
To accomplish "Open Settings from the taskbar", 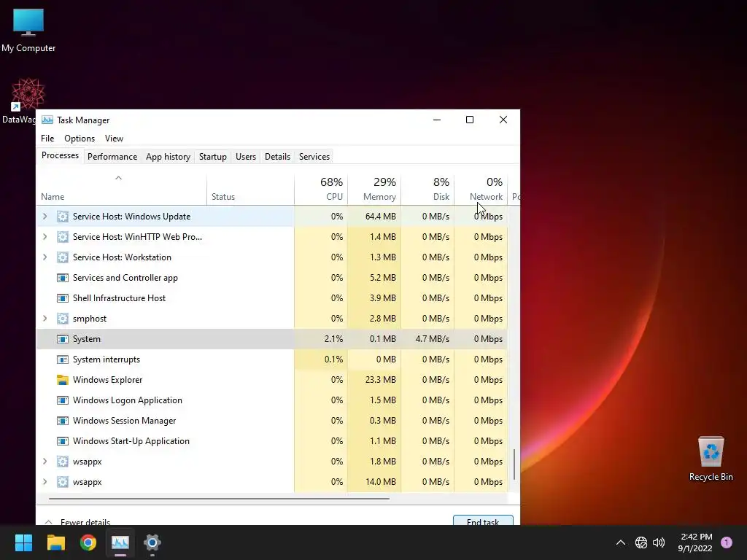I will tap(152, 542).
